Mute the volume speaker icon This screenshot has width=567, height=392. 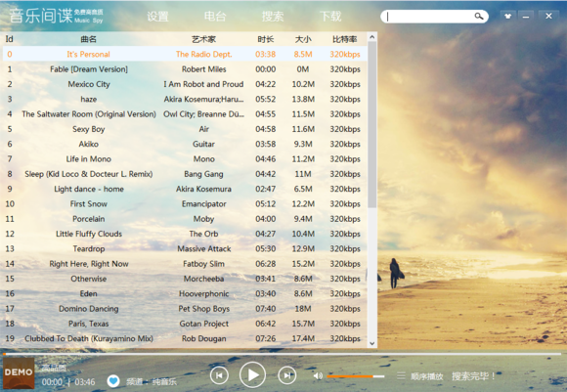pyautogui.click(x=318, y=376)
